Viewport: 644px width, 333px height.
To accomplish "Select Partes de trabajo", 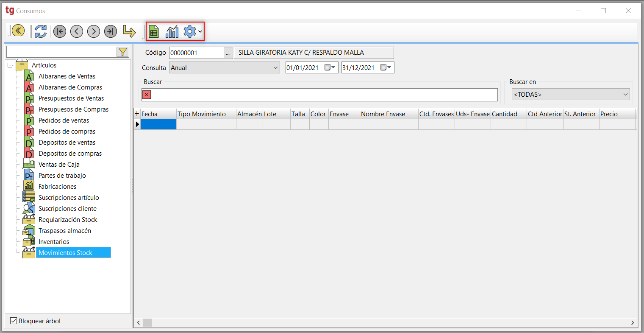I will click(x=62, y=176).
